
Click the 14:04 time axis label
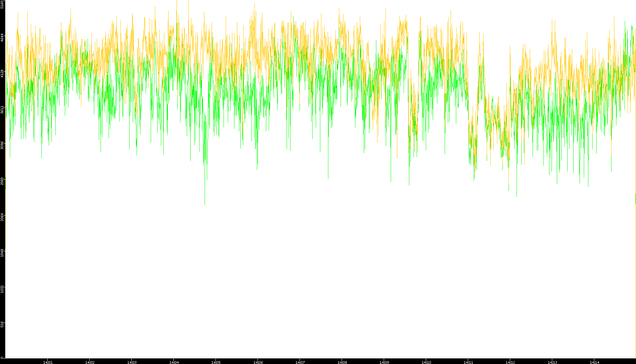pos(174,362)
